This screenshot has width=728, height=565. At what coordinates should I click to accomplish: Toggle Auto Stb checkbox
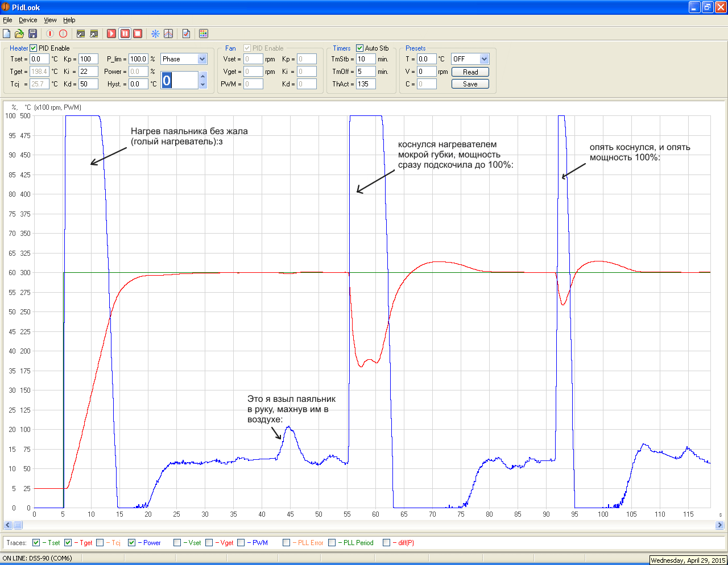coord(360,48)
